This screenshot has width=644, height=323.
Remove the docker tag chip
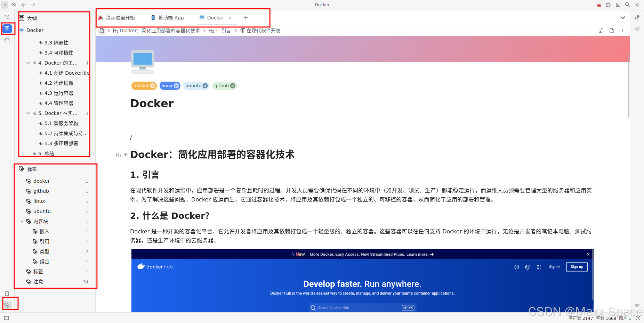(x=152, y=86)
